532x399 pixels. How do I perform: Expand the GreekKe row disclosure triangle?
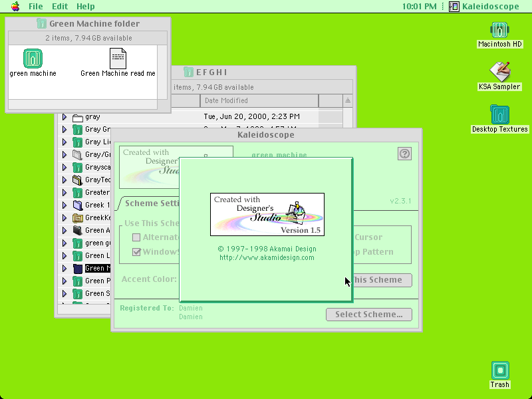pyautogui.click(x=64, y=218)
